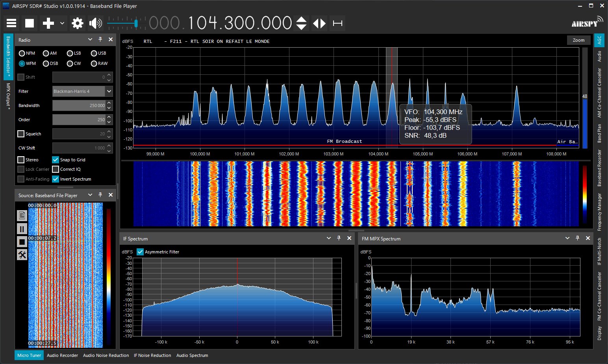Switch to the IF Noise Reduction tab
The width and height of the screenshot is (608, 364).
pyautogui.click(x=152, y=355)
